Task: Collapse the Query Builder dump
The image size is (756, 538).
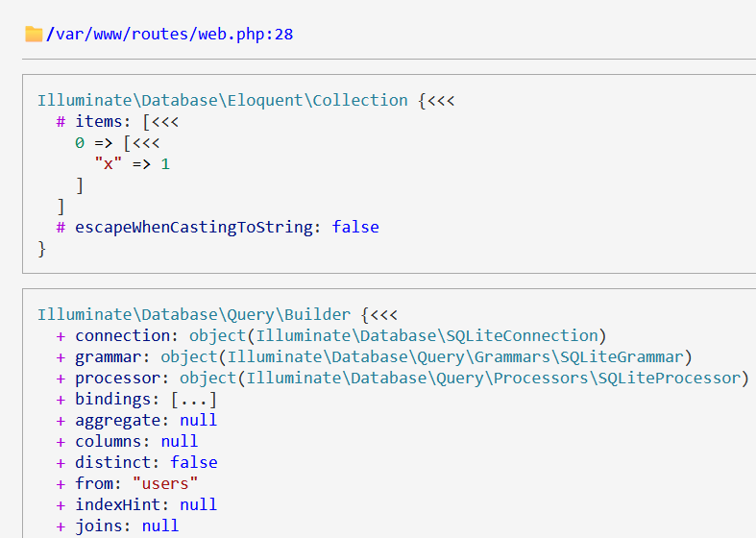Action: (x=383, y=314)
